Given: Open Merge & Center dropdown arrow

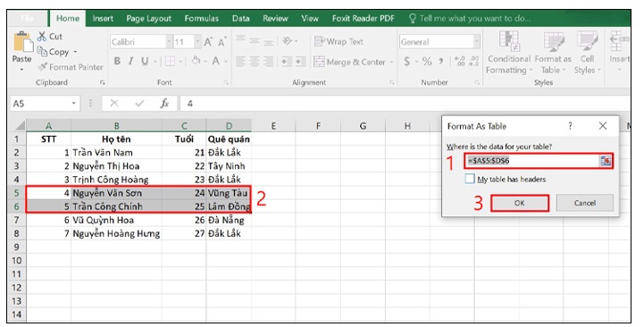Looking at the screenshot, I should [391, 63].
